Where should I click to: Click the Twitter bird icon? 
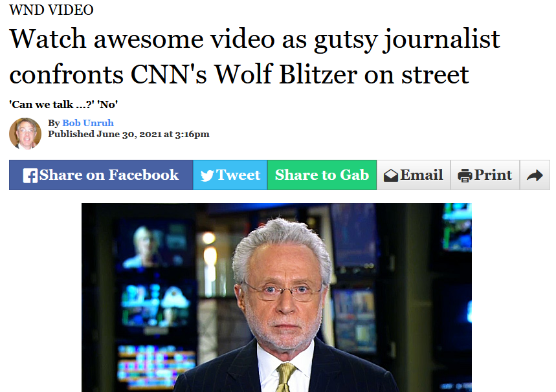point(207,175)
